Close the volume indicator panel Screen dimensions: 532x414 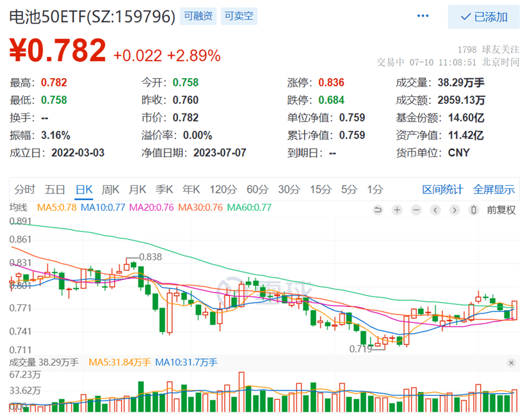511,363
